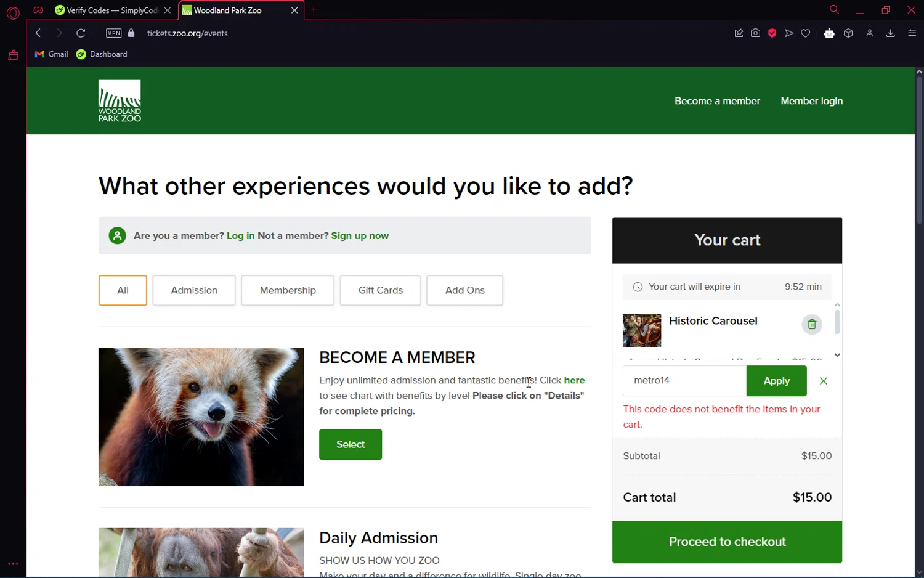
Task: Click the Log in link
Action: pos(240,236)
